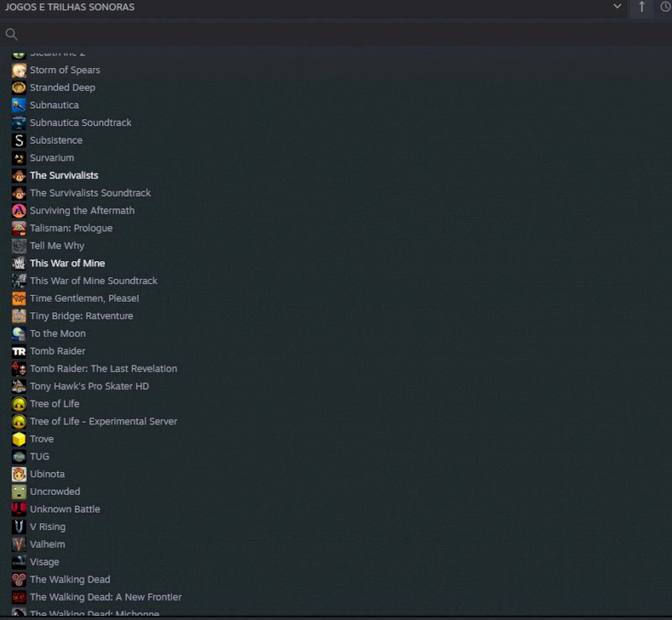Screen dimensions: 672x620
Task: Click the V Rising game icon
Action: 18,527
